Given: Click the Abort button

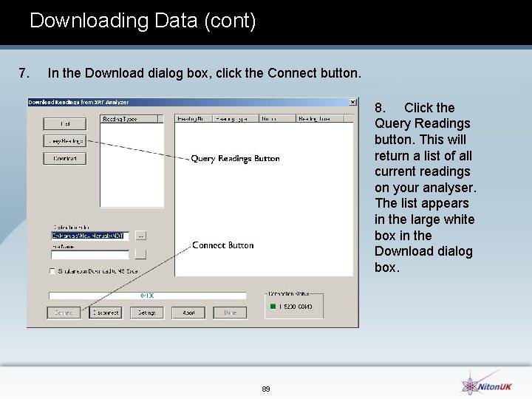Looking at the screenshot, I should (188, 313).
